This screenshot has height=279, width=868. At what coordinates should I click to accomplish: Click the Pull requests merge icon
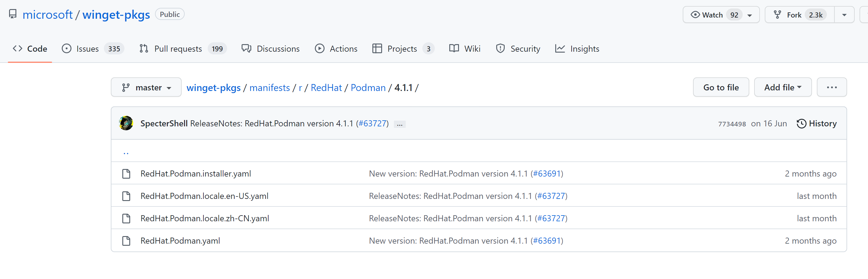(x=144, y=48)
